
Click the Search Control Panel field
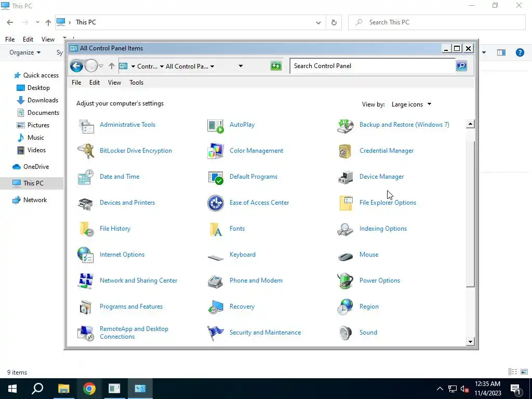(x=372, y=66)
